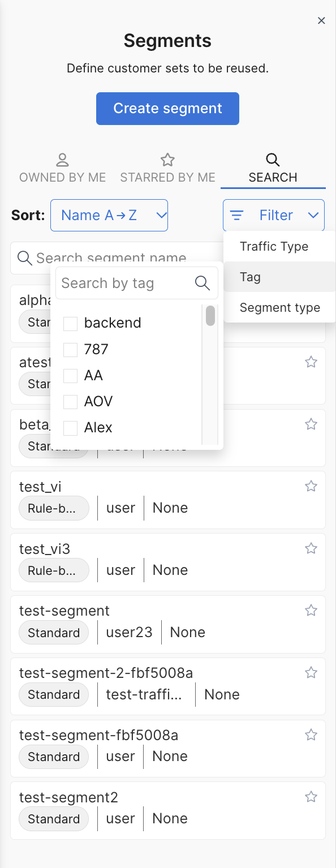Click the tag list scrollbar thumb
336x868 pixels.
click(x=210, y=316)
